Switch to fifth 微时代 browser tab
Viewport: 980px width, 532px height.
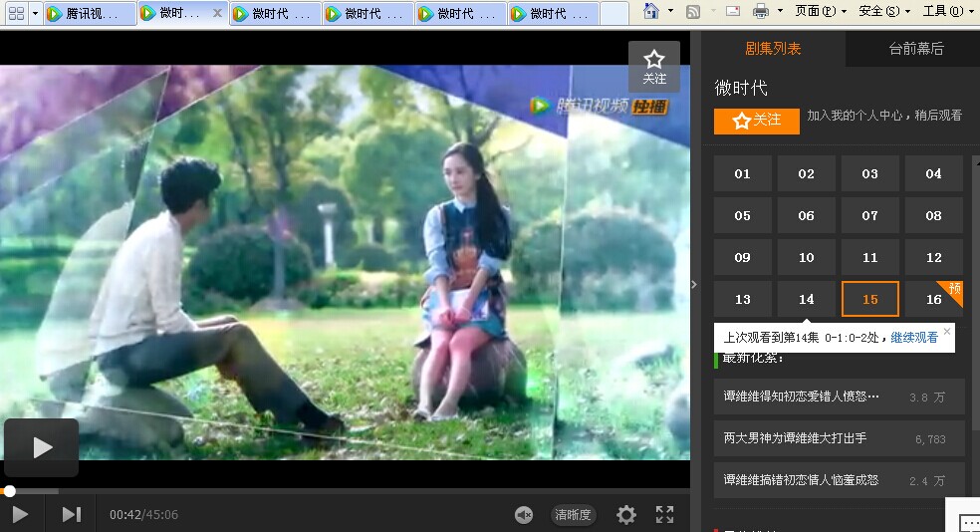tap(461, 13)
